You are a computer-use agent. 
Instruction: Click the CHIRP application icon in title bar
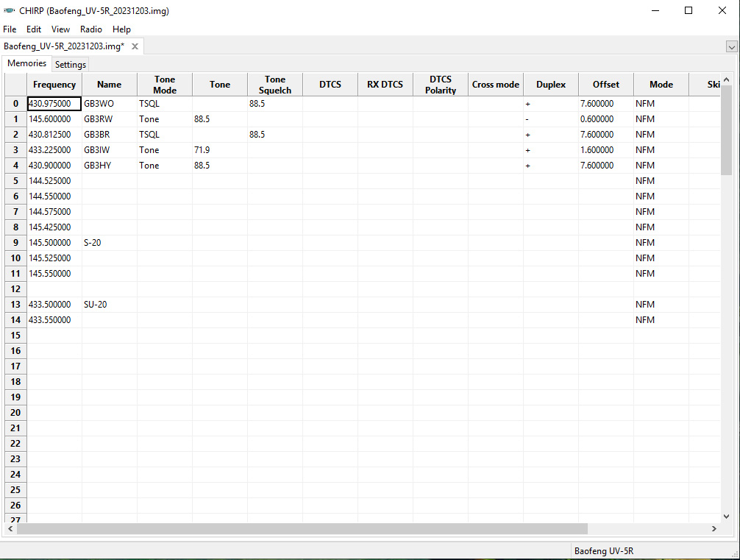[x=9, y=10]
